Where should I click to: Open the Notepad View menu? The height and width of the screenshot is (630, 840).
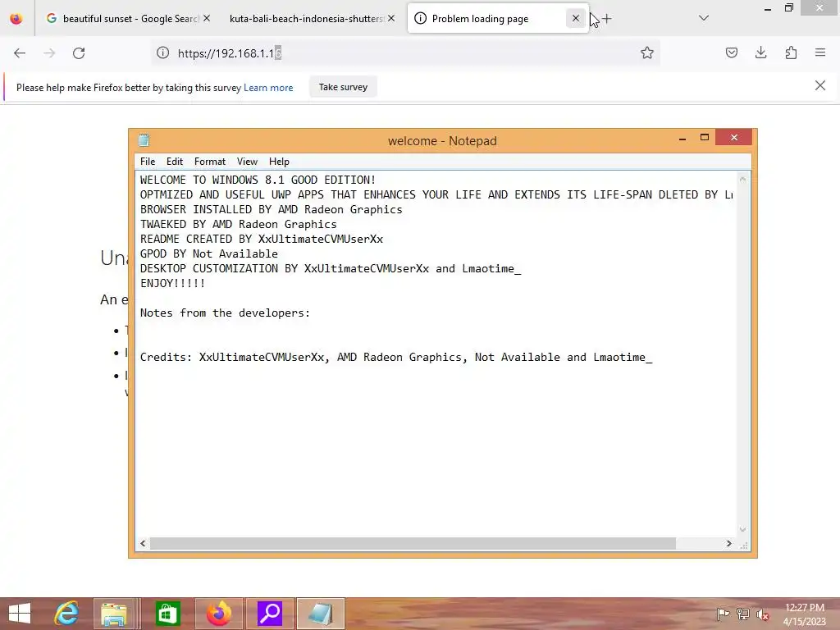pos(247,162)
